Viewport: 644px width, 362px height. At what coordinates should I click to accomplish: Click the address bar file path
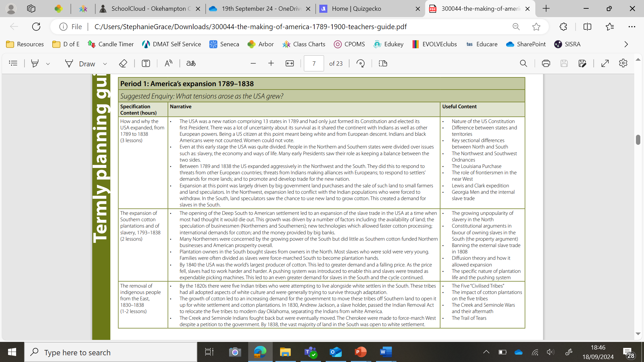pos(251,26)
